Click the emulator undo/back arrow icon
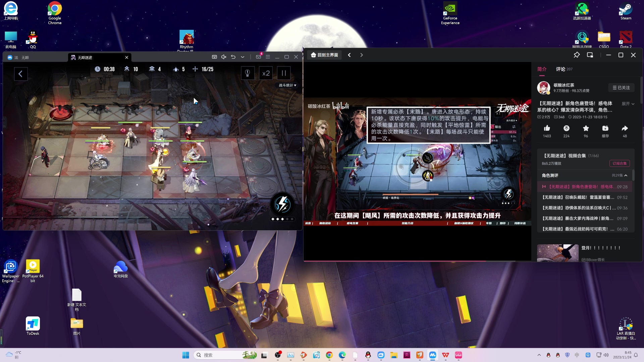This screenshot has width=644, height=362. (x=233, y=57)
